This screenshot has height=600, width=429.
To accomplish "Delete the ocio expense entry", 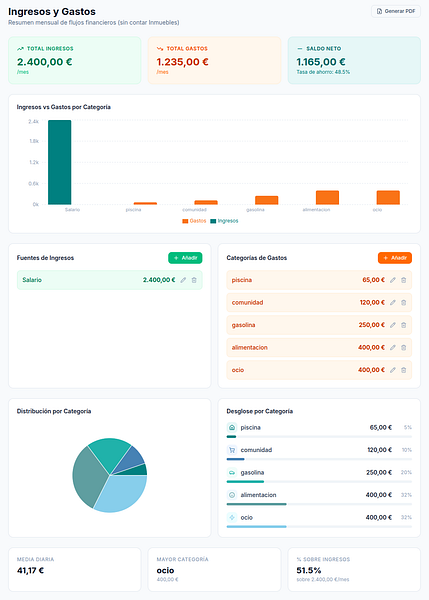I will tap(403, 370).
